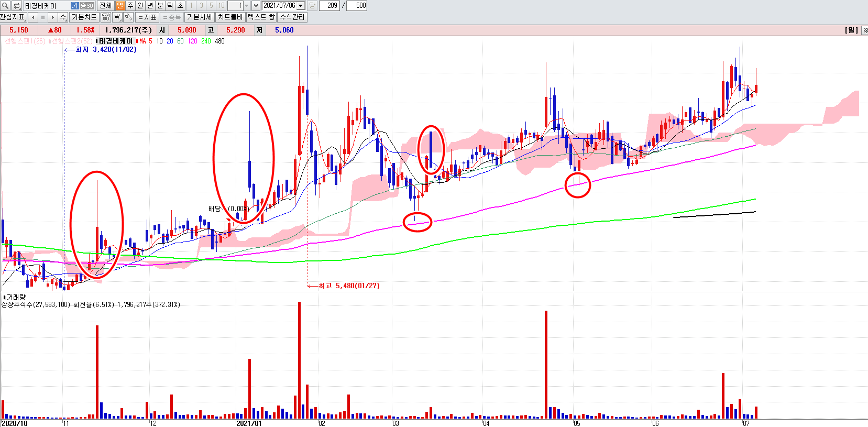868x427 pixels.
Task: Click the low price value 5,060
Action: click(x=284, y=30)
